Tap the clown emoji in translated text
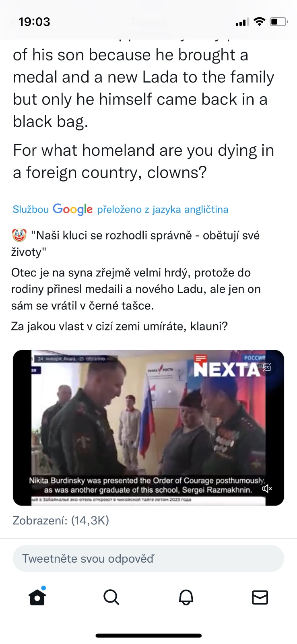The image size is (297, 644). [x=19, y=235]
